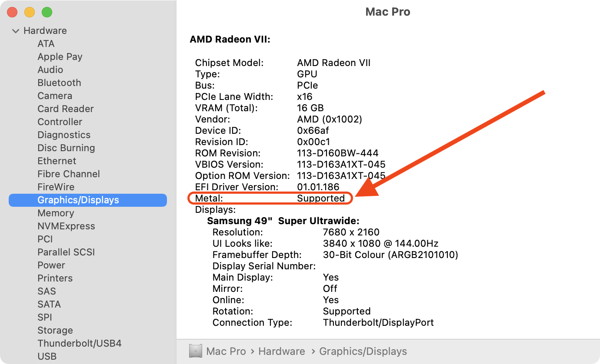600x364 pixels.
Task: Open the Memory section
Action: 56,213
